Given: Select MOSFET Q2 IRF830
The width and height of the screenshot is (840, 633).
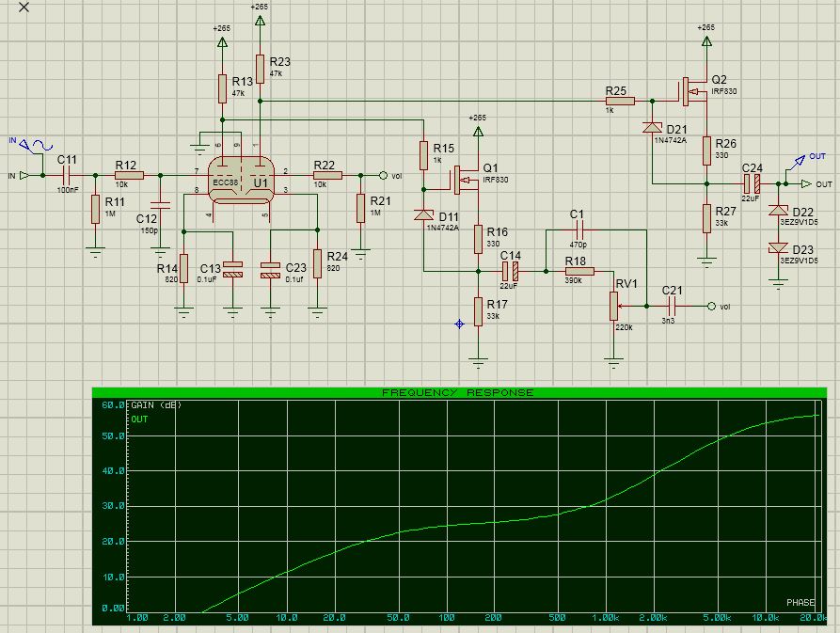Looking at the screenshot, I should (x=694, y=91).
